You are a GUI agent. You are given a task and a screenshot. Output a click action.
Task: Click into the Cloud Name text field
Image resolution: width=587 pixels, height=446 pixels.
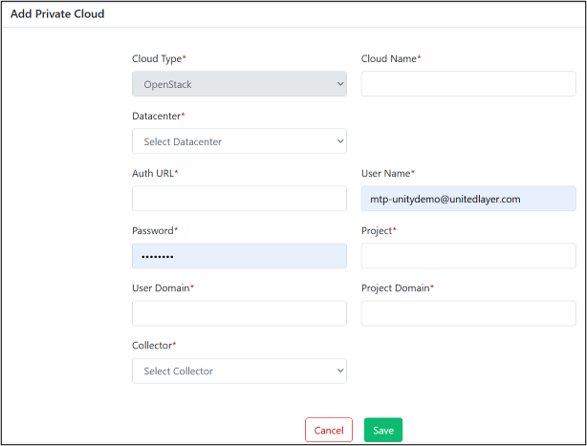pos(468,84)
